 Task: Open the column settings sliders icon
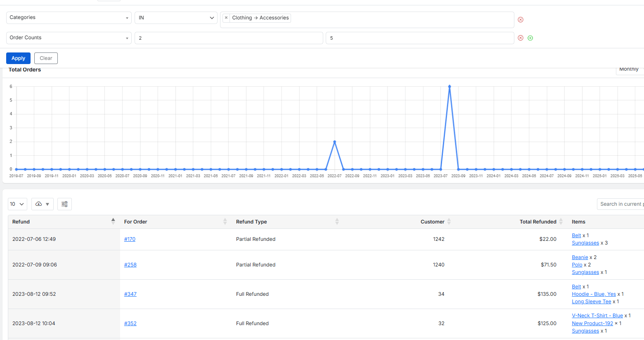64,204
